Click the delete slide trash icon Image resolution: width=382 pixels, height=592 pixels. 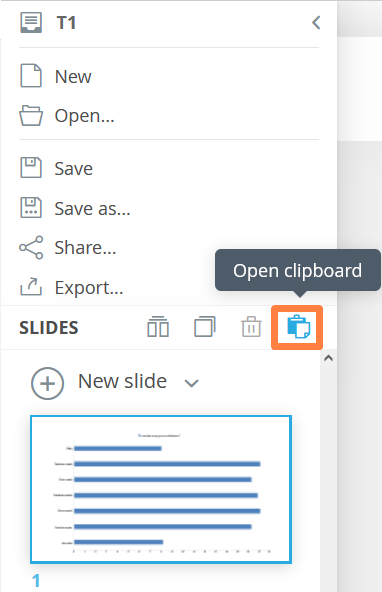pyautogui.click(x=251, y=327)
